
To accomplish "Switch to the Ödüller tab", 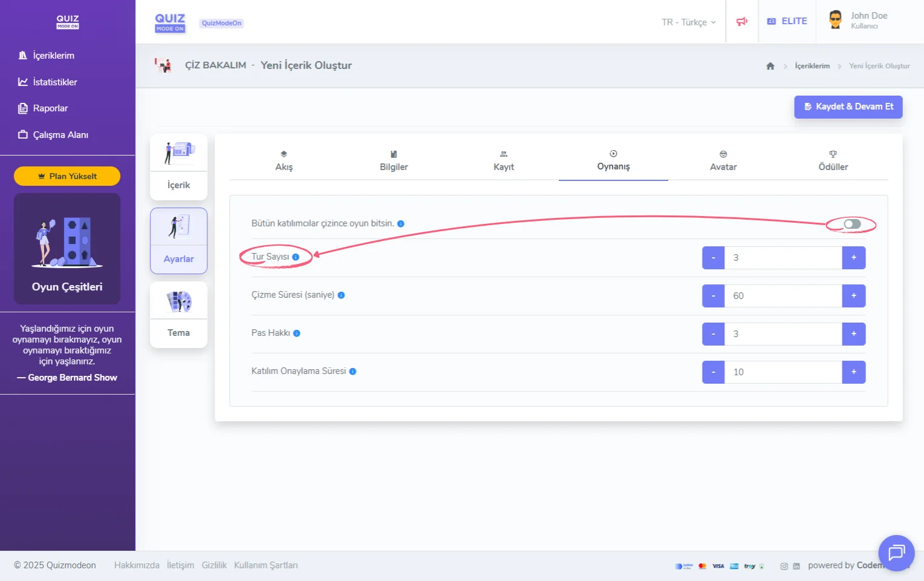I will [x=833, y=161].
